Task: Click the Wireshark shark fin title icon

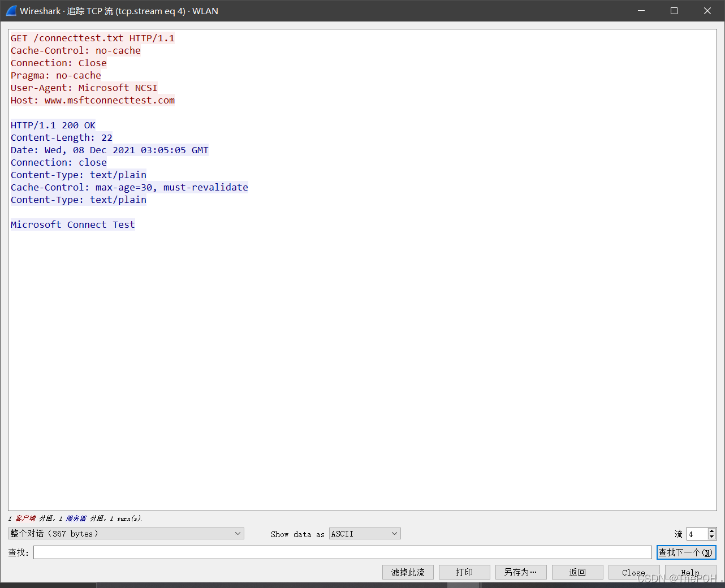Action: click(11, 11)
